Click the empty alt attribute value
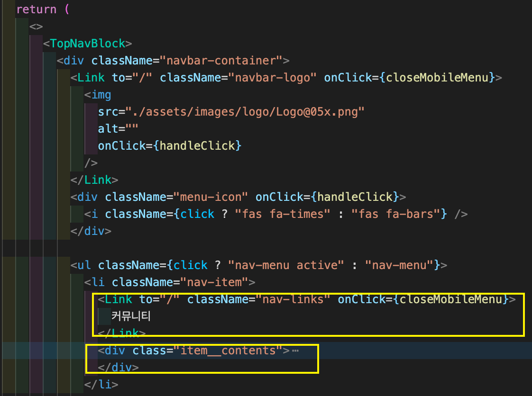532x396 pixels. click(x=133, y=128)
